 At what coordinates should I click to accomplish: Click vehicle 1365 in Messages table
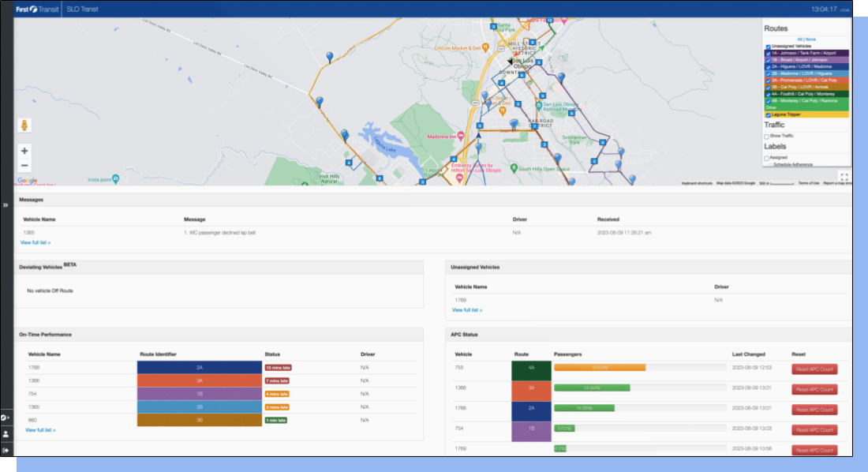pos(28,233)
